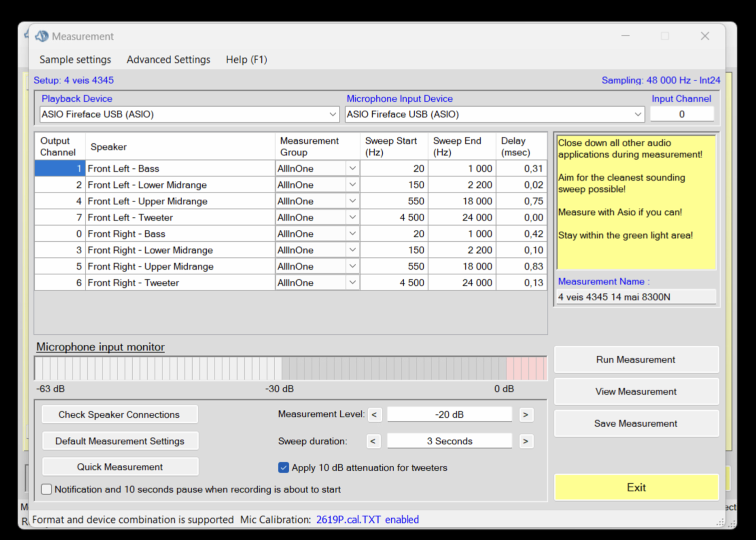This screenshot has width=756, height=540.
Task: Click the Input Channel field
Action: 681,114
